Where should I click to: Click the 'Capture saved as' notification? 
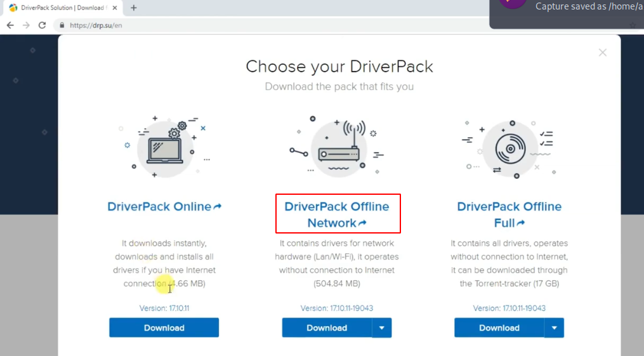(567, 14)
